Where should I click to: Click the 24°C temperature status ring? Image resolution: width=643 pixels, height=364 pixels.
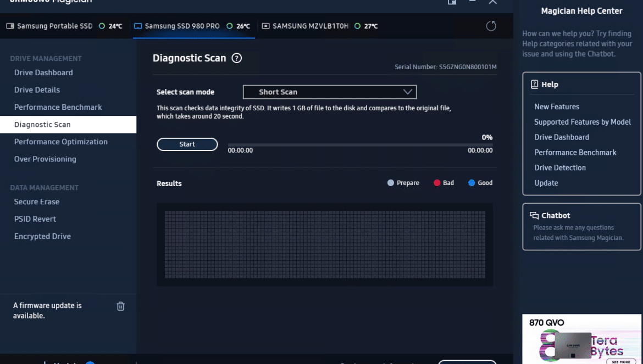[x=102, y=26]
